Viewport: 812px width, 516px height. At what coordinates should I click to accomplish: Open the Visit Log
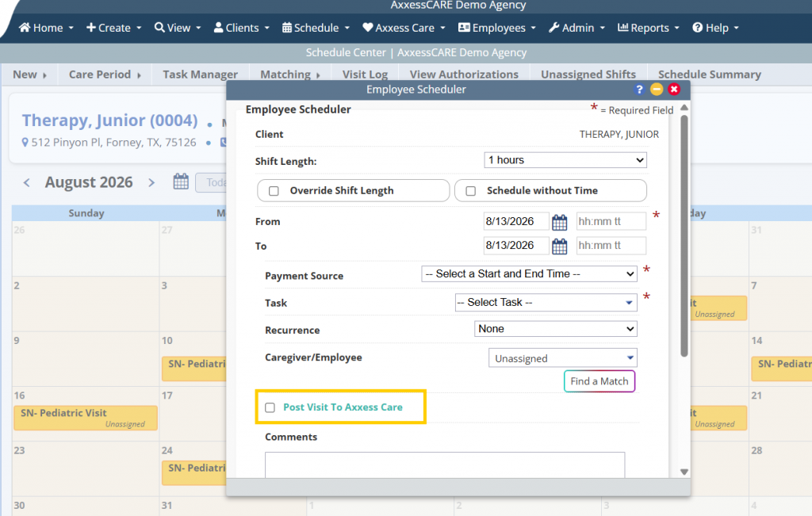pos(365,75)
